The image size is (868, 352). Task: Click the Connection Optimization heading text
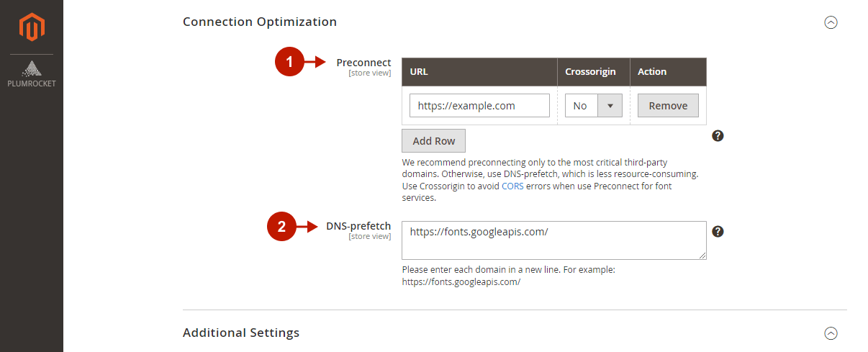[x=260, y=22]
